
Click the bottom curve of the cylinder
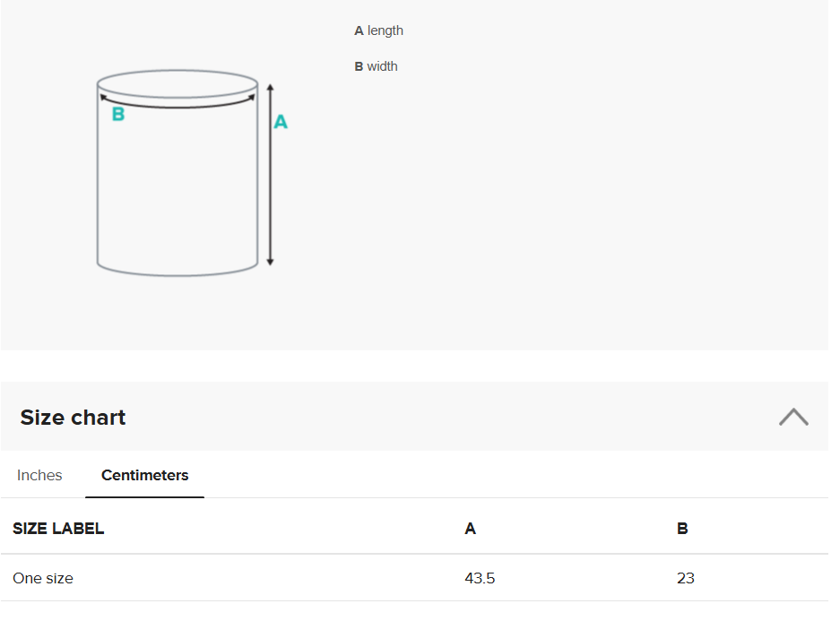[x=178, y=273]
